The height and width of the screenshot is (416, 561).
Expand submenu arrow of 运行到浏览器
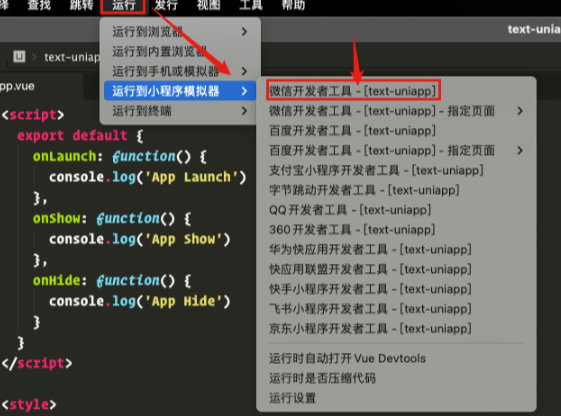(x=244, y=31)
